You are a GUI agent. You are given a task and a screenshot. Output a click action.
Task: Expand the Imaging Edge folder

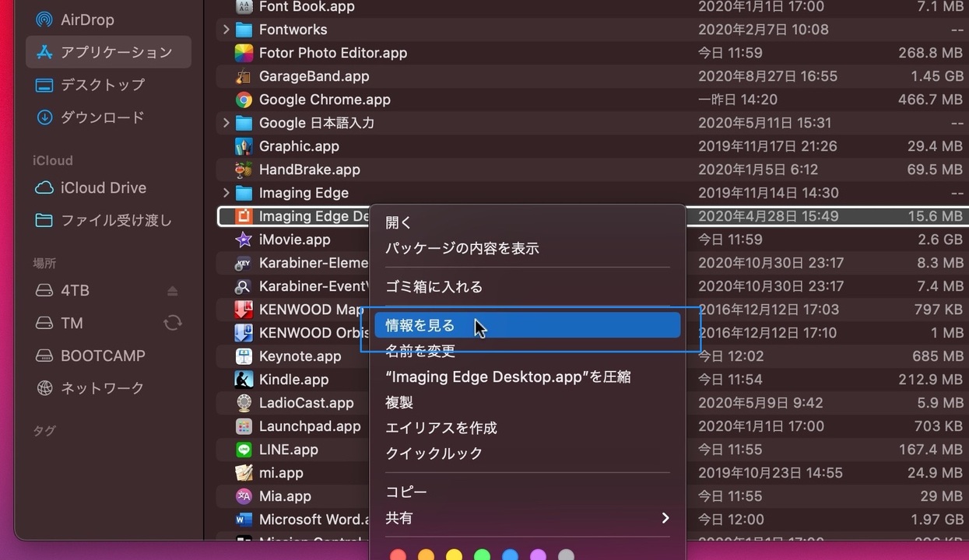point(226,193)
